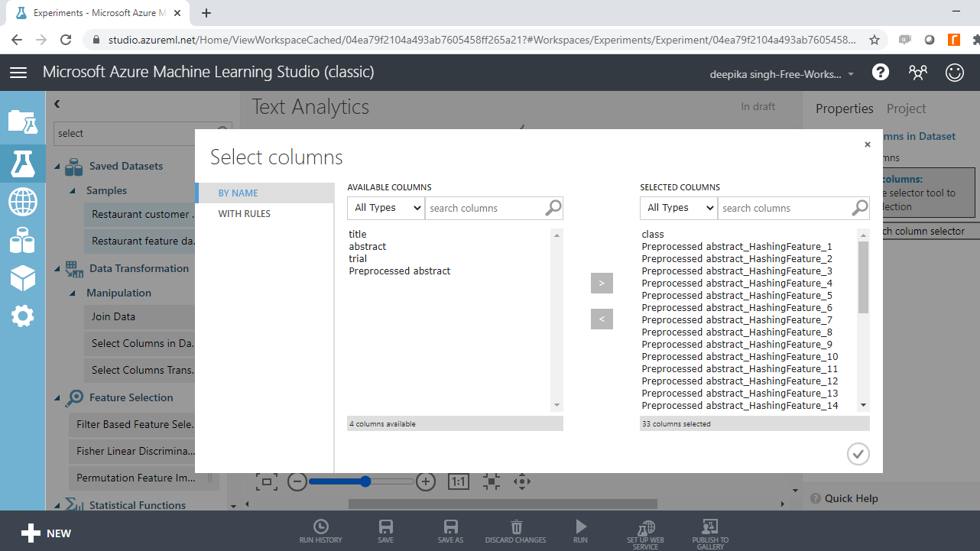
Task: Move selected column left with < button
Action: click(602, 319)
